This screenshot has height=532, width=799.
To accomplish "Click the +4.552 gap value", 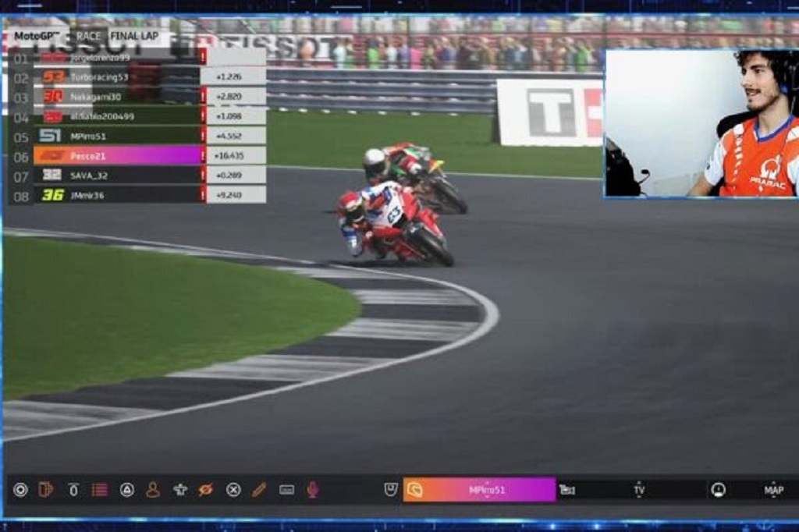I will [x=229, y=136].
